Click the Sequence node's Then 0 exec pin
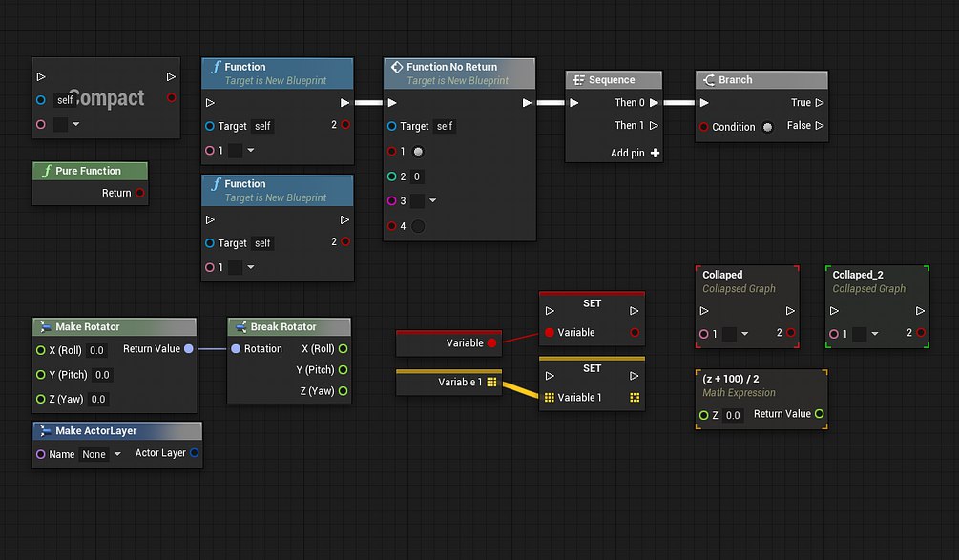Screen dimensions: 959x560 (x=654, y=103)
